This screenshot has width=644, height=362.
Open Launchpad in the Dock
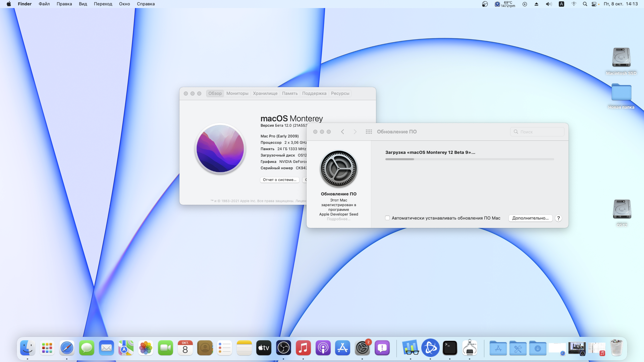[47, 348]
